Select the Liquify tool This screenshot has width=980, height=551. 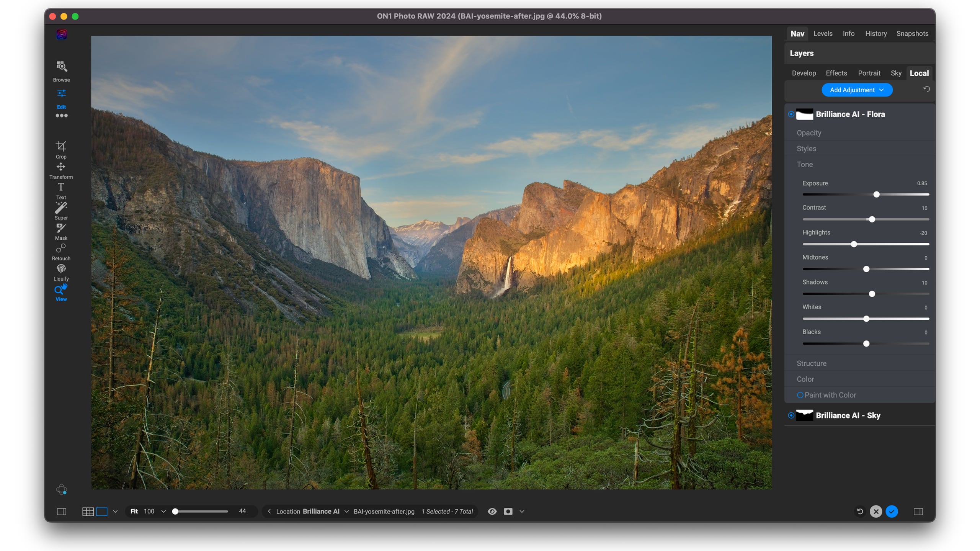click(x=61, y=272)
